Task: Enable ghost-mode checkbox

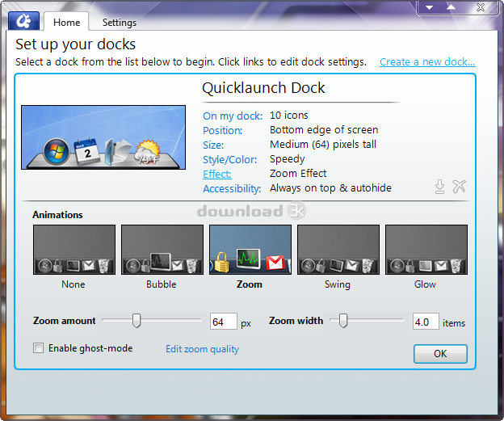Action: pos(38,348)
